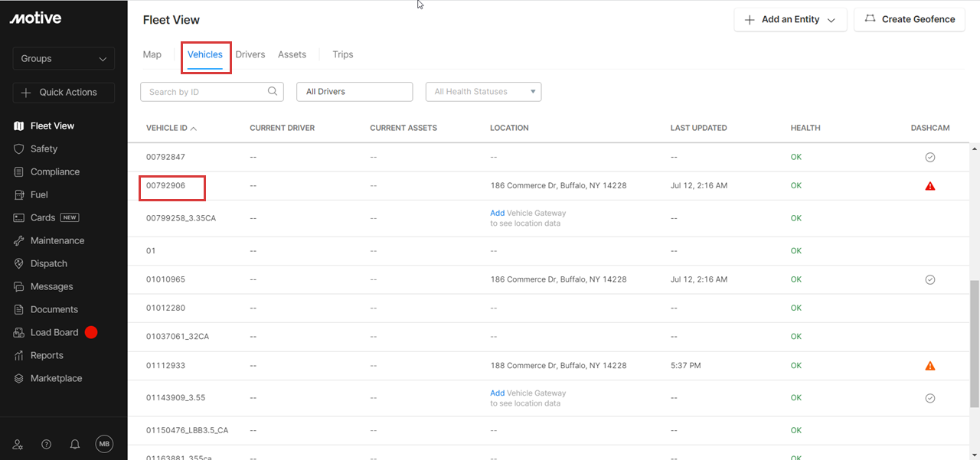980x460 pixels.
Task: Open the notifications bell icon
Action: click(x=75, y=444)
